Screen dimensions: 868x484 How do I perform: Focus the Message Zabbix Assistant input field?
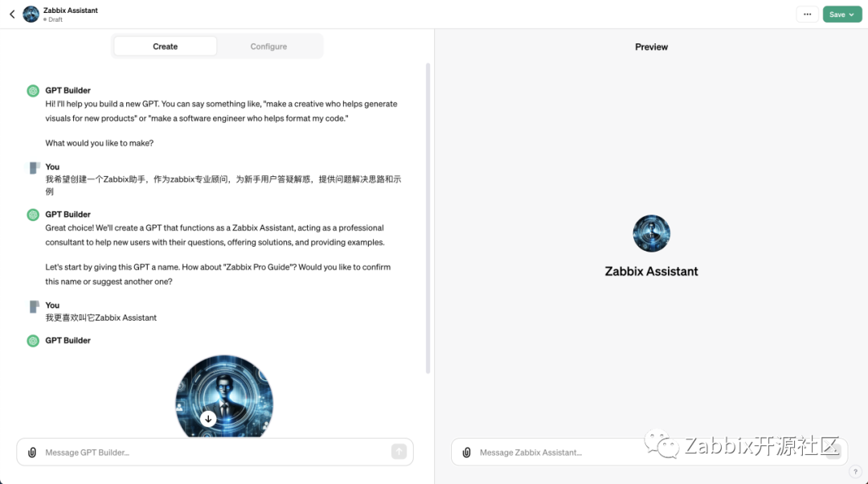[648, 453]
